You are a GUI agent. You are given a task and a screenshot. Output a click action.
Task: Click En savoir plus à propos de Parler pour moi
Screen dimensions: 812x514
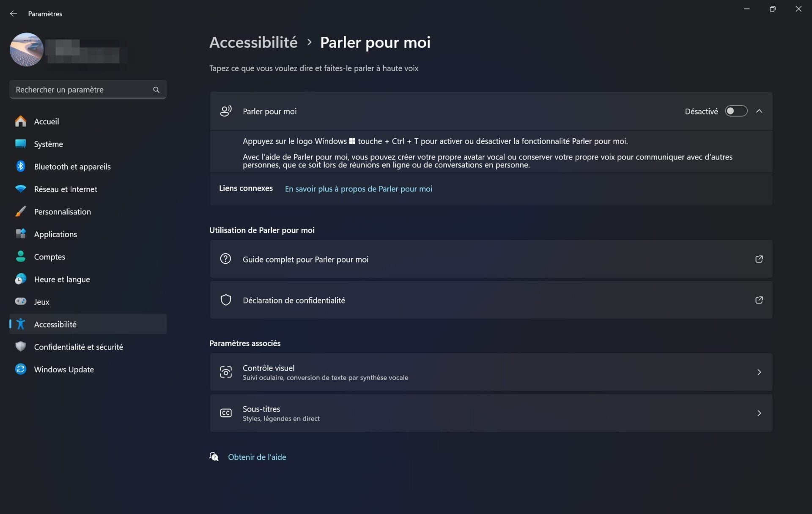coord(358,189)
